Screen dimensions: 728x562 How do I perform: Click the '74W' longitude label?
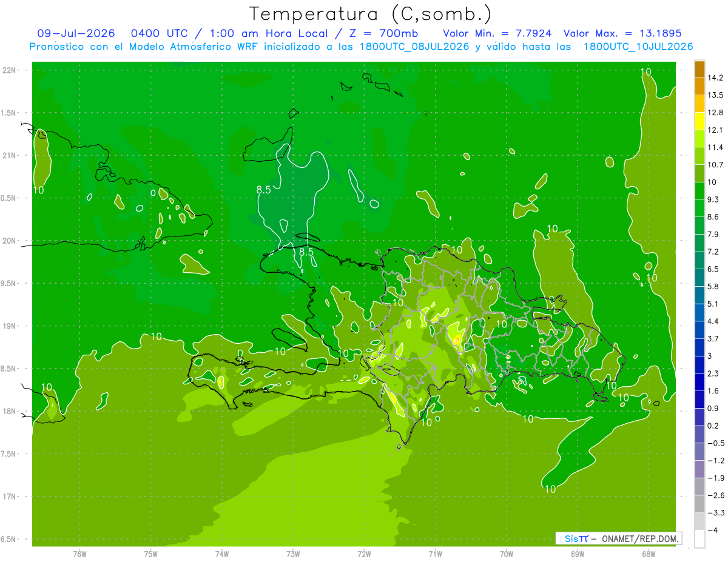[221, 554]
